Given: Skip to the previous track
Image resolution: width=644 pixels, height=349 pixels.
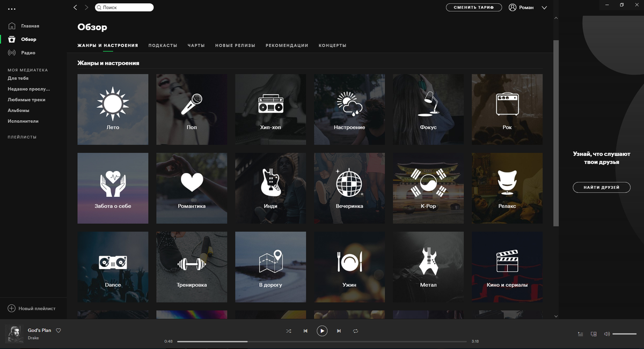Looking at the screenshot, I should 305,331.
